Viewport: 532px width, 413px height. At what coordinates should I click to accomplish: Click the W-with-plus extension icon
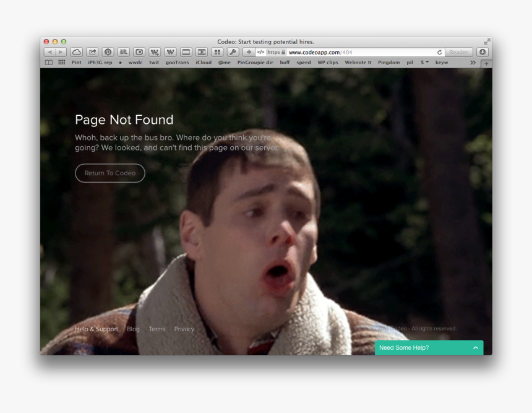[x=155, y=52]
